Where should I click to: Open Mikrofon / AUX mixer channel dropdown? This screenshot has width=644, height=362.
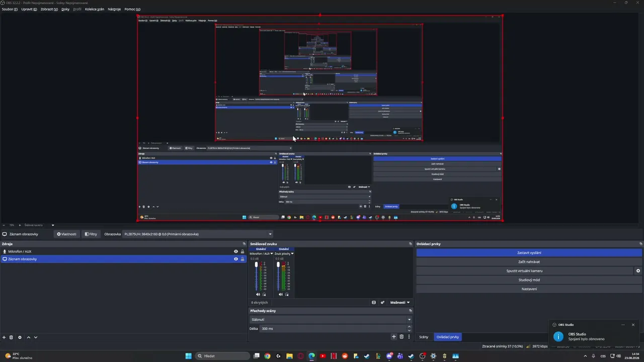(x=272, y=254)
